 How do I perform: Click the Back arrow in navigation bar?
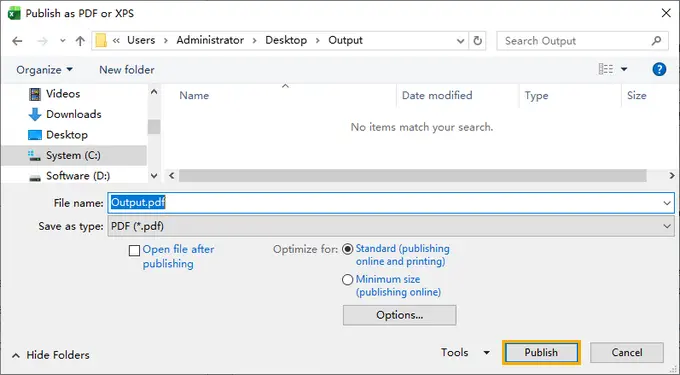(17, 41)
